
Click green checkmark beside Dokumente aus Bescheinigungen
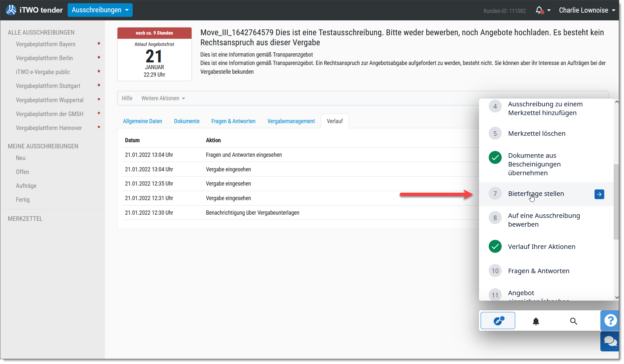coord(495,158)
